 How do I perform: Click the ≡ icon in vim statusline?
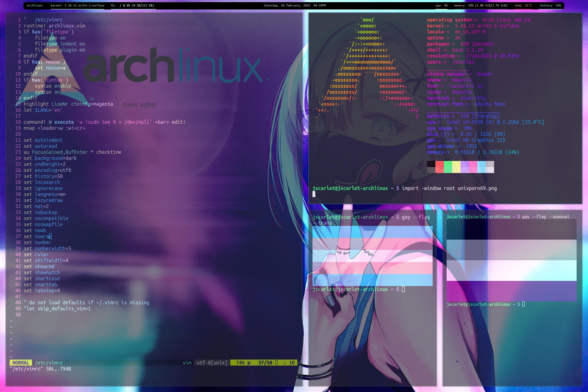coord(249,363)
